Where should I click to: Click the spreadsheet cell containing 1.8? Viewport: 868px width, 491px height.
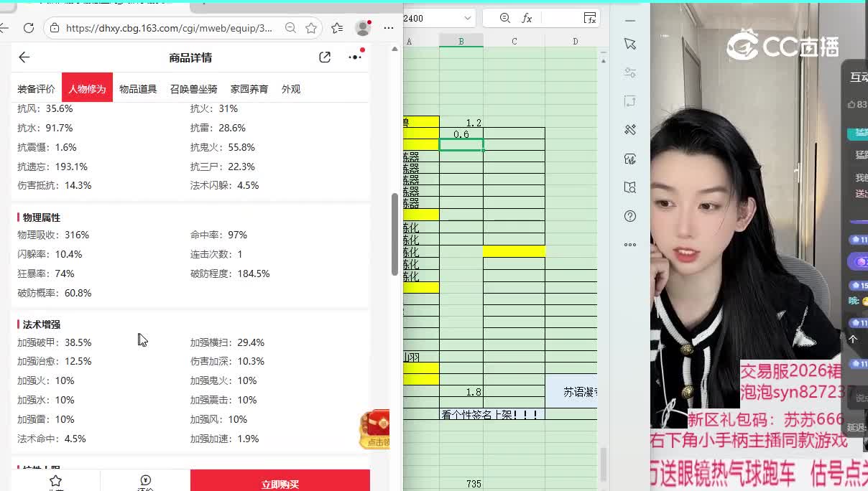coord(461,392)
